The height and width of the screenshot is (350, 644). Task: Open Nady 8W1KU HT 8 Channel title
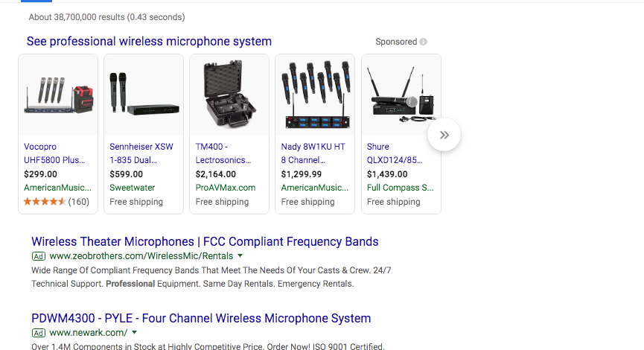coord(313,153)
